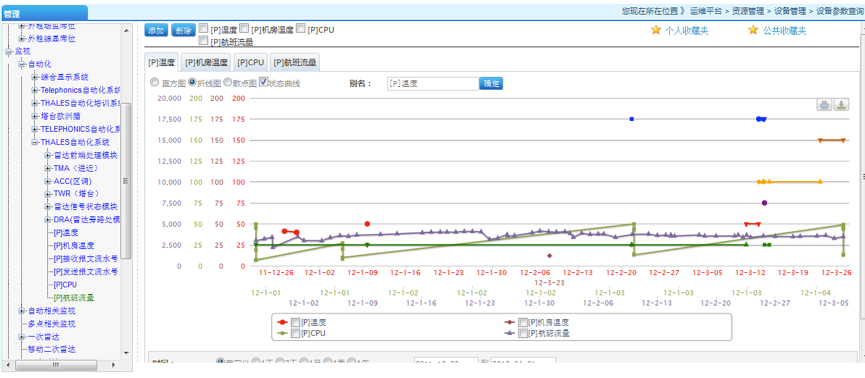The image size is (865, 378).
Task: Collapse the THALES自动化系统 tree node
Action: (x=35, y=142)
